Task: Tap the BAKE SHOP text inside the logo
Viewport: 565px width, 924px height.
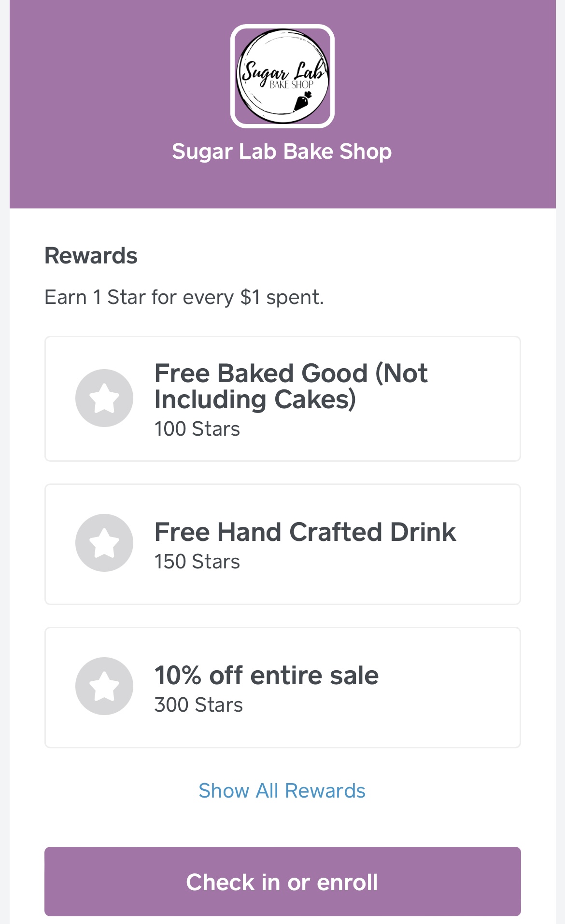Action: [x=291, y=85]
